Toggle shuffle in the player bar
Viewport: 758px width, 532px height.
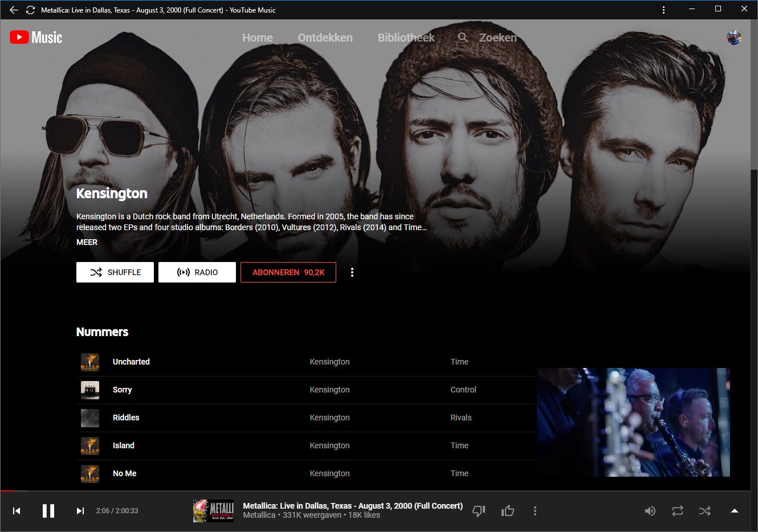(705, 511)
